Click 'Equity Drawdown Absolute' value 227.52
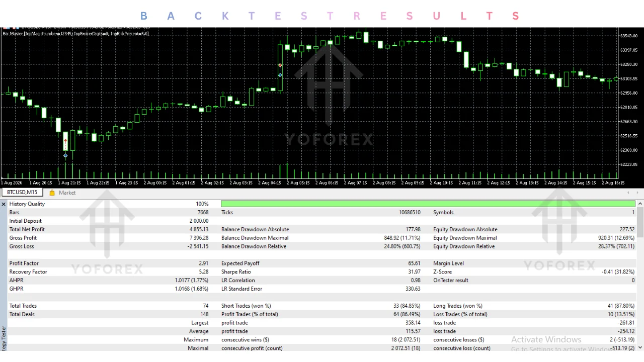The width and height of the screenshot is (644, 362). click(627, 229)
